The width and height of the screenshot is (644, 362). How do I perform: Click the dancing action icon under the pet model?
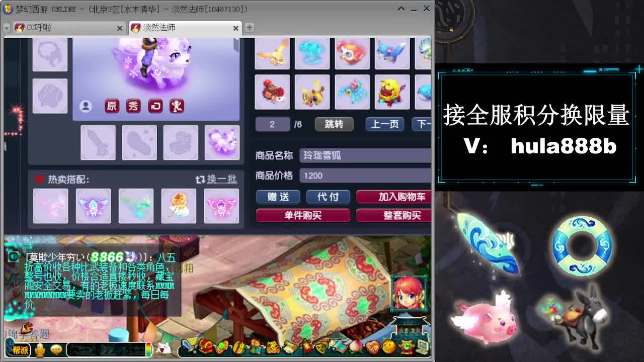[176, 106]
